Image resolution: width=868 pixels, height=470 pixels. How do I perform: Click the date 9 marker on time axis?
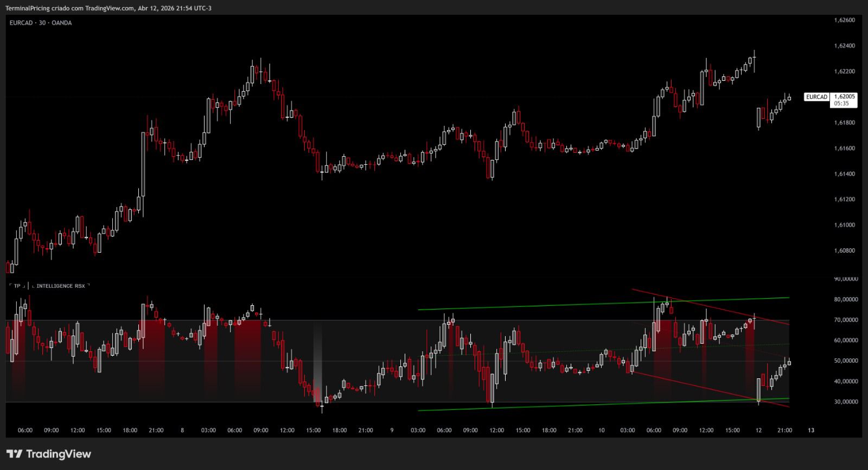click(x=392, y=430)
